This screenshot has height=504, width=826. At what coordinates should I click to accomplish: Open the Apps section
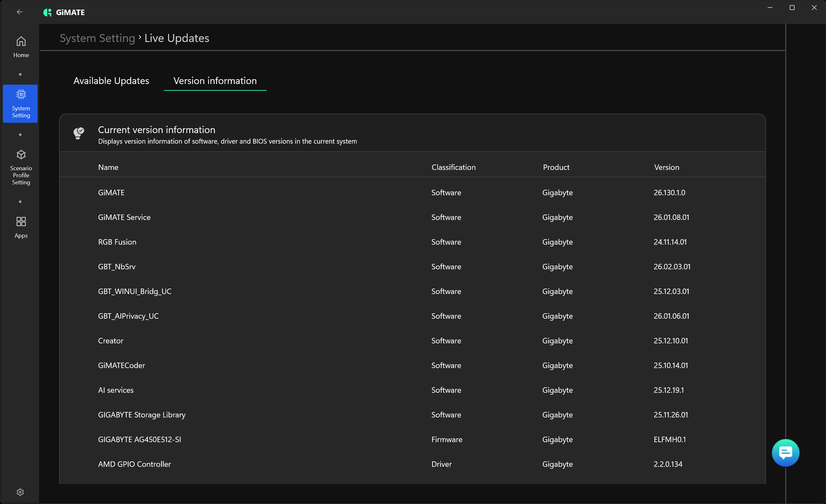coord(21,227)
